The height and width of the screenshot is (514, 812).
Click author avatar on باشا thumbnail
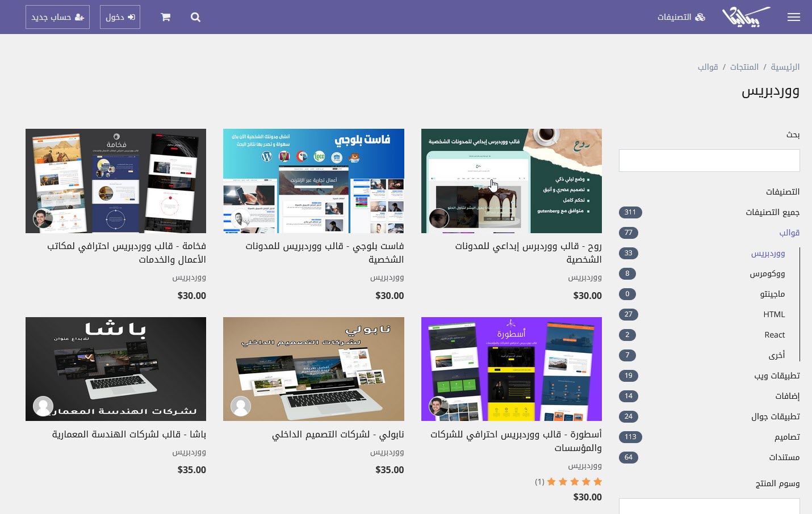[x=43, y=406]
